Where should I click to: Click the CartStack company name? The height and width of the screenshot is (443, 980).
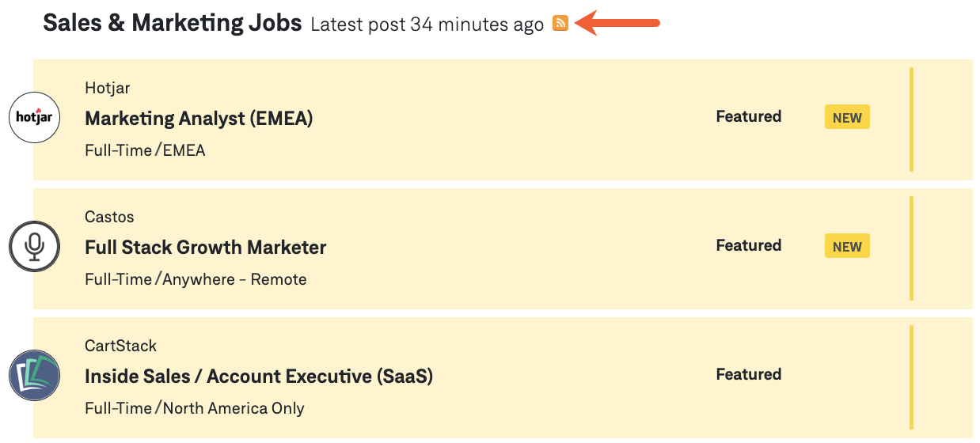pyautogui.click(x=120, y=346)
